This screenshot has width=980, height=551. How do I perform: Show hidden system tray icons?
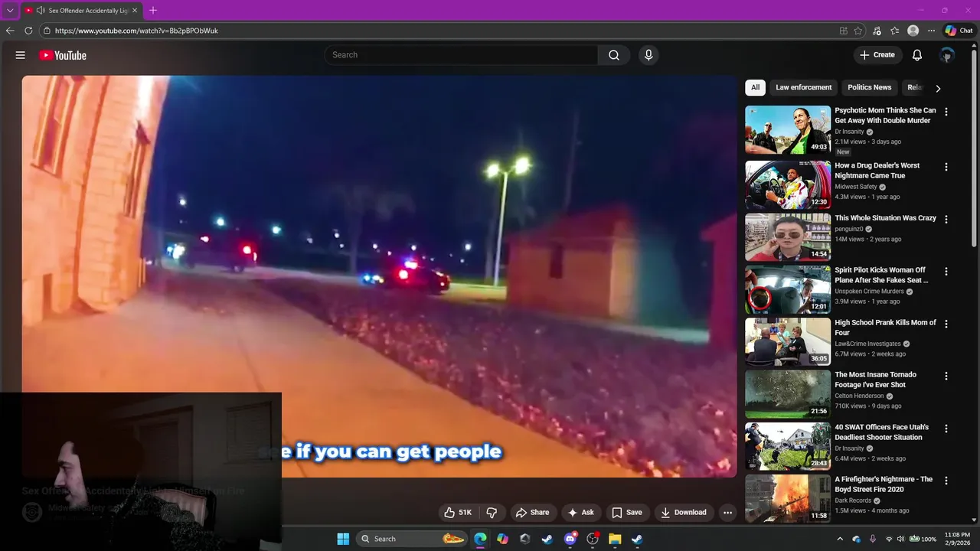click(840, 539)
